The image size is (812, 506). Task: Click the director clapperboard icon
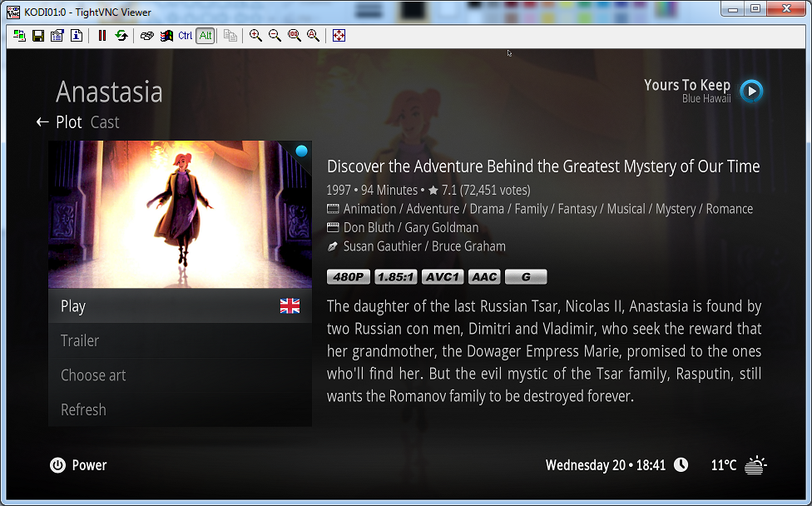click(x=333, y=227)
